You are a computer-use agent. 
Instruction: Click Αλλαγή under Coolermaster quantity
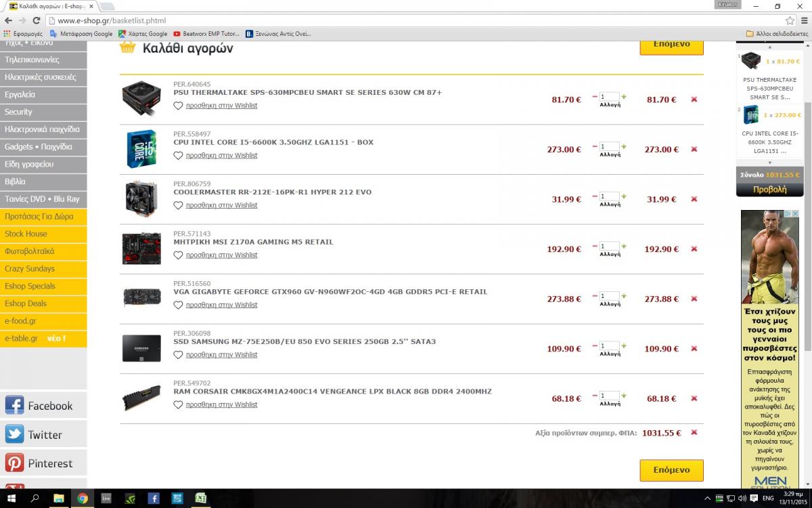[610, 205]
